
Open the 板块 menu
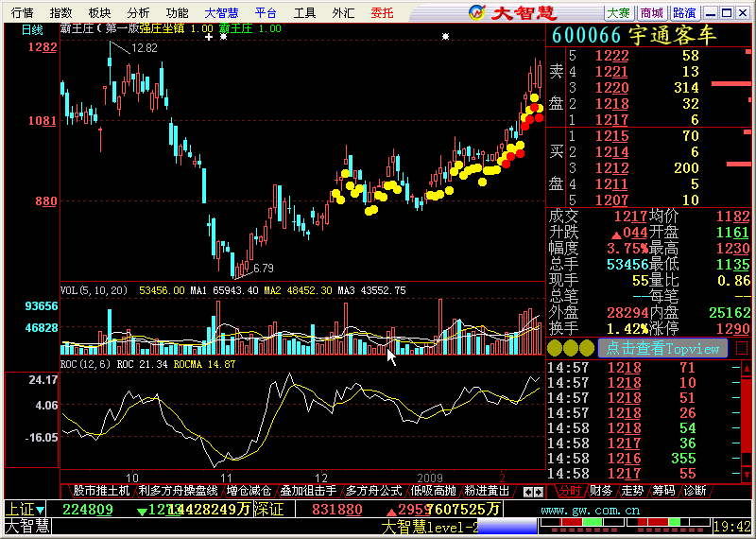pos(100,12)
